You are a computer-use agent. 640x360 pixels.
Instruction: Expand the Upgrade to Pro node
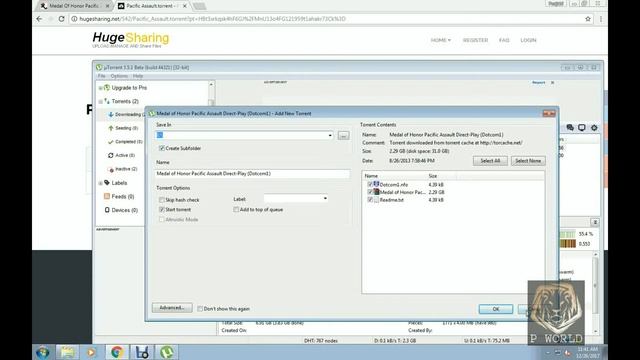tap(100, 88)
